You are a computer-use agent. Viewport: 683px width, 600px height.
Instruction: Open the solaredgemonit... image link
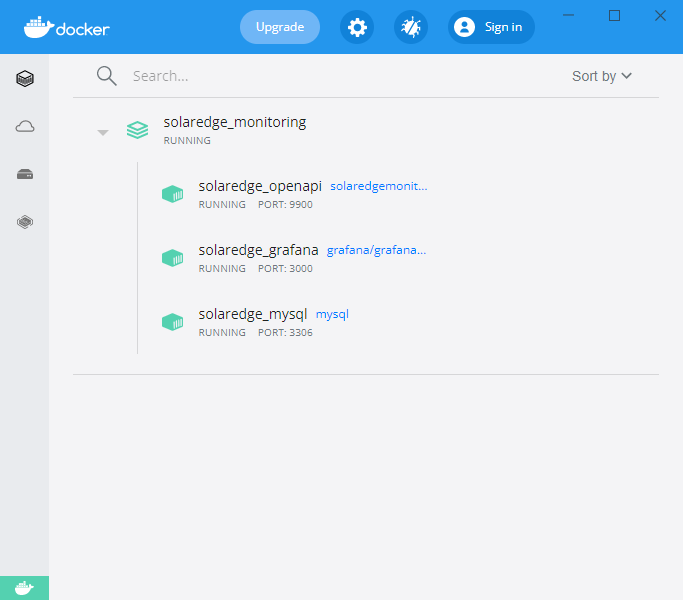pyautogui.click(x=379, y=186)
